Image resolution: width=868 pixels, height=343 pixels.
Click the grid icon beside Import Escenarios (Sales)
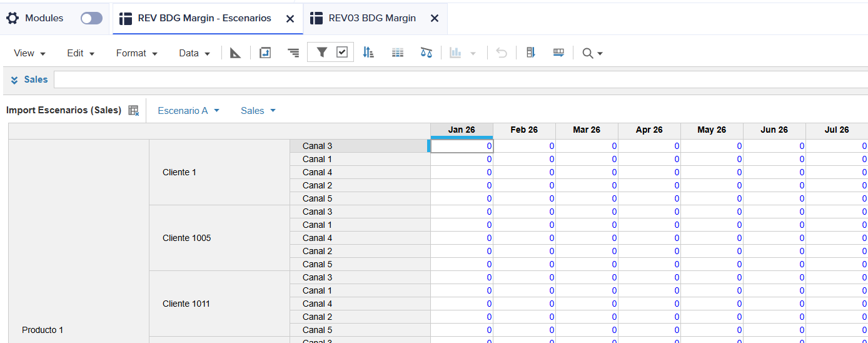(134, 111)
